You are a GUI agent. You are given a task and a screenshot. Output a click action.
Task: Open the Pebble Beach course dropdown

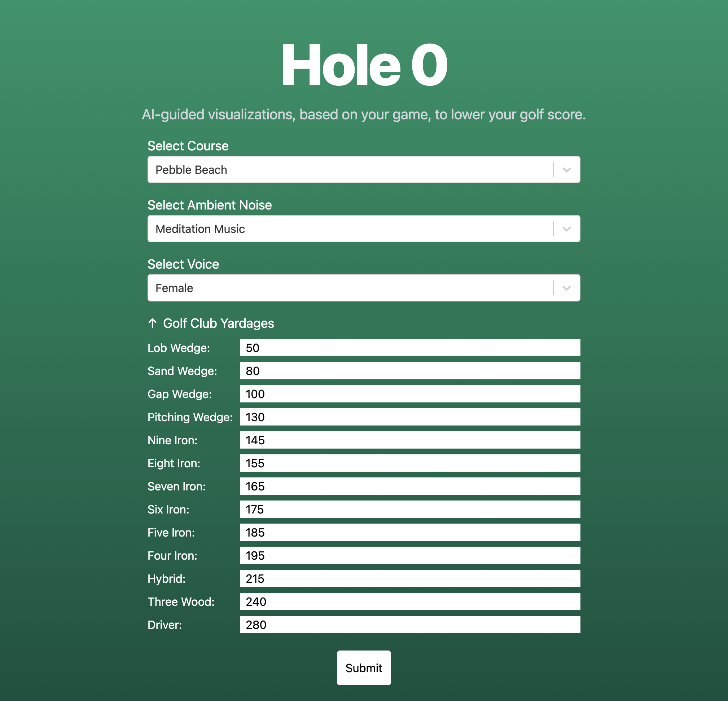click(x=349, y=170)
